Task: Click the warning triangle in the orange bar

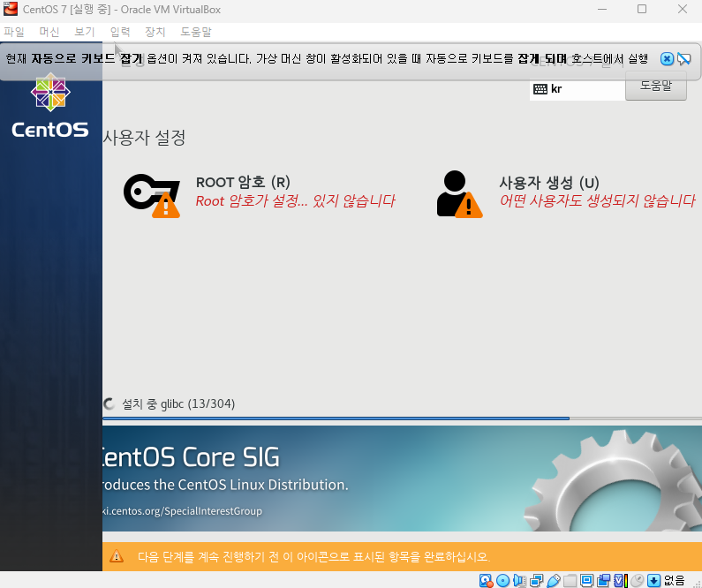Action: click(x=117, y=556)
